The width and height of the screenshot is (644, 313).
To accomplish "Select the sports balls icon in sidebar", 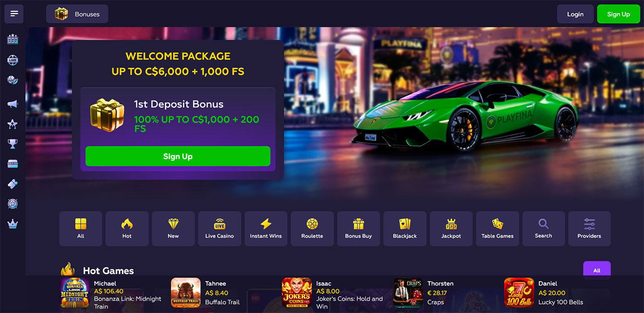I will coord(13,80).
